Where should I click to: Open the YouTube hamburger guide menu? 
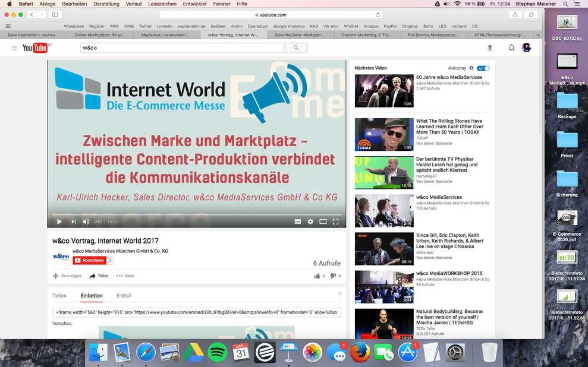(14, 48)
